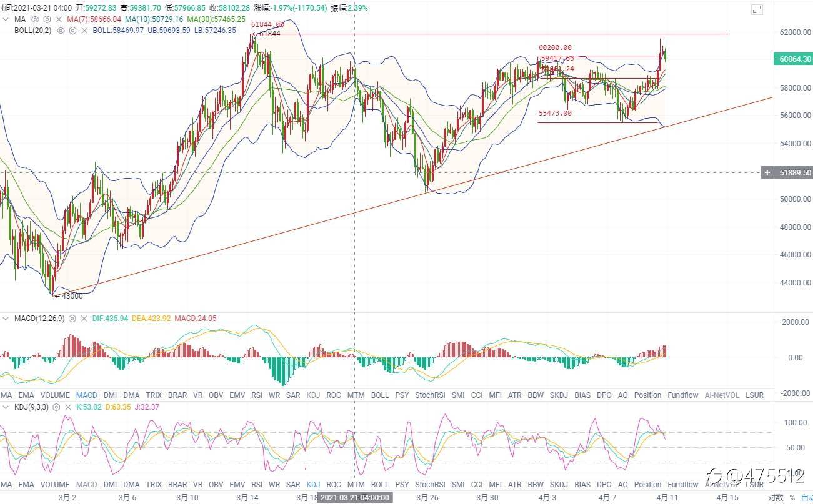Toggle the 自动 auto scale option
813x504 pixels.
(807, 498)
